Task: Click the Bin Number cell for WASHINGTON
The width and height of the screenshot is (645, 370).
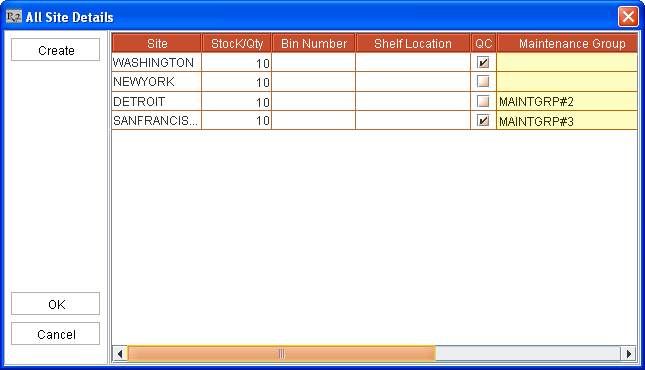Action: tap(313, 63)
